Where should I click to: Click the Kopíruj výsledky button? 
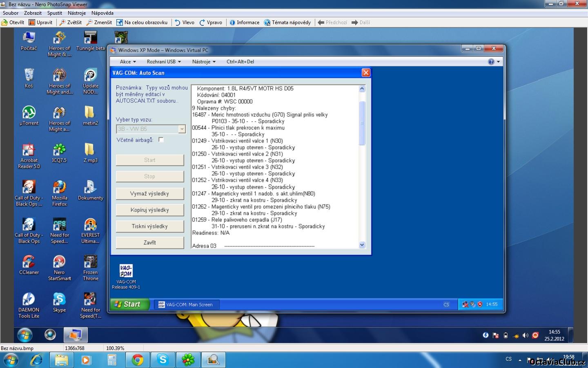pos(149,210)
